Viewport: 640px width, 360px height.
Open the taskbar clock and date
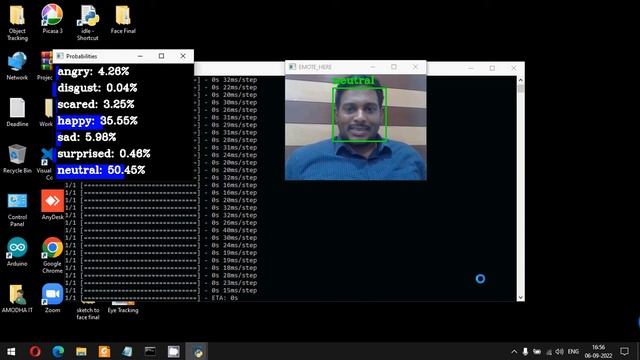598,351
